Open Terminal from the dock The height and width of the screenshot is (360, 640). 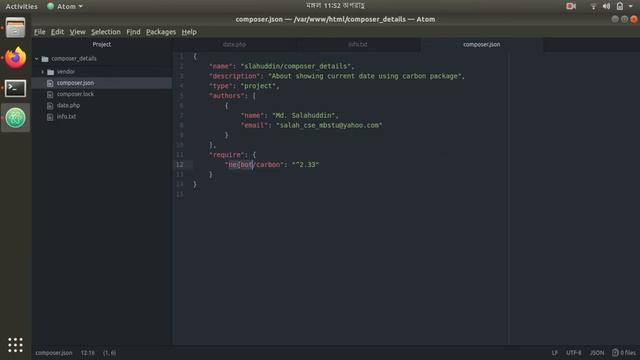click(x=16, y=88)
